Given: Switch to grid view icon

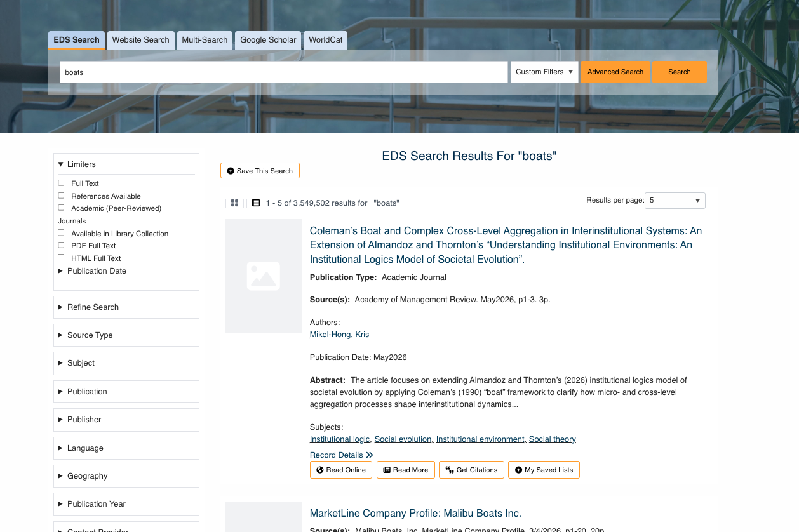Looking at the screenshot, I should tap(234, 203).
